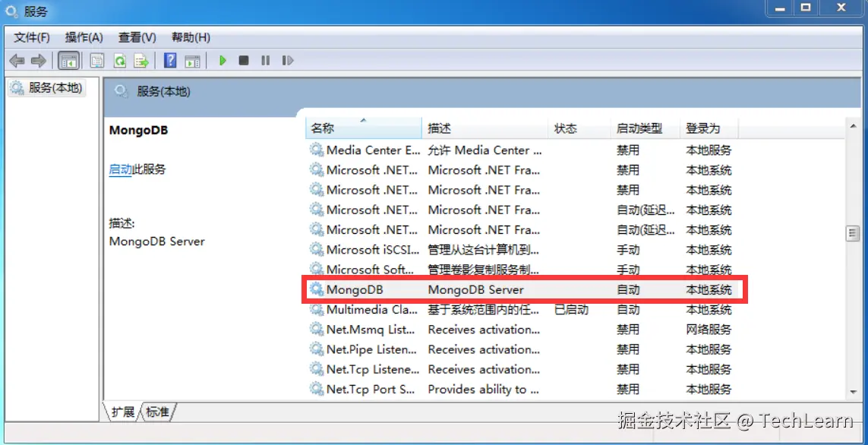Click the scroll-down arrow of the services list
Viewport: 868px width, 445px height.
pyautogui.click(x=853, y=391)
